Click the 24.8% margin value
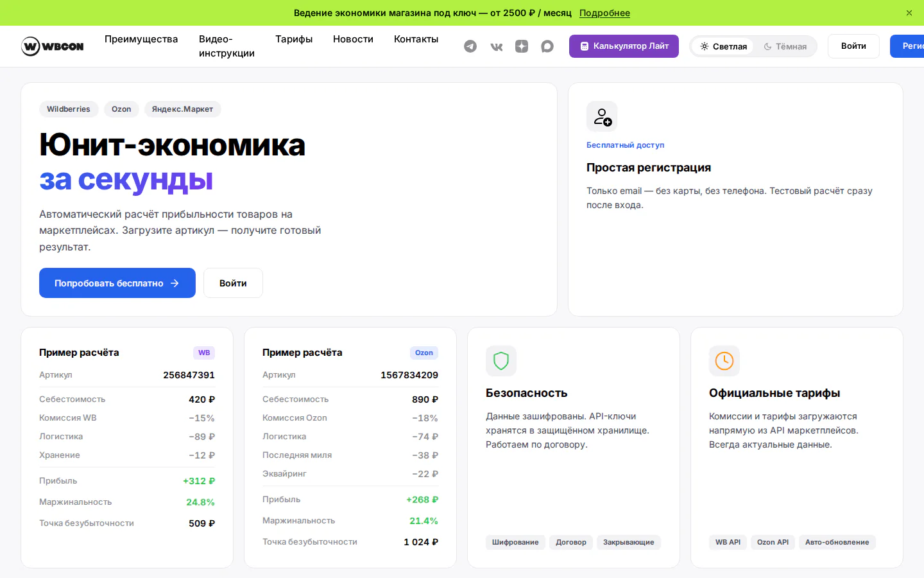 point(200,502)
